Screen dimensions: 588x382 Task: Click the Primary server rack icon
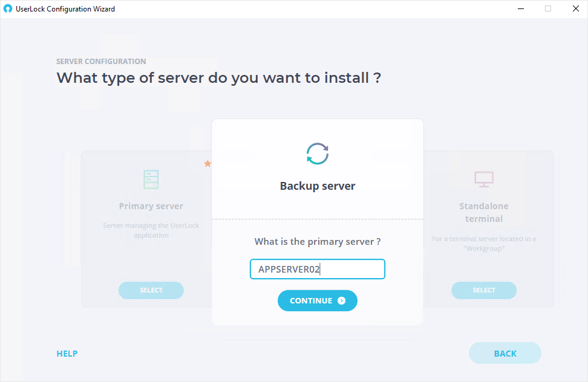[151, 180]
